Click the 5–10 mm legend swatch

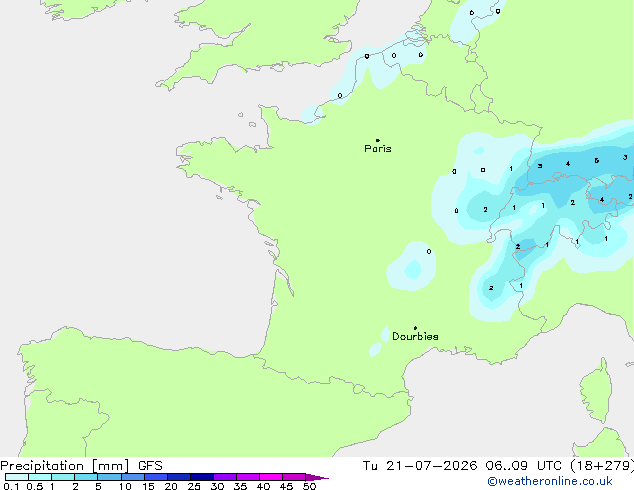pos(109,477)
